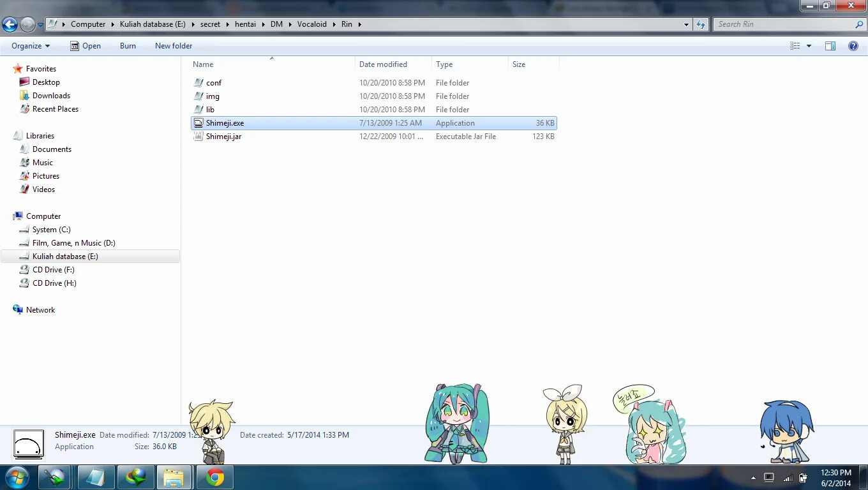Expand the arrow after Rin breadcrumb

pyautogui.click(x=359, y=24)
